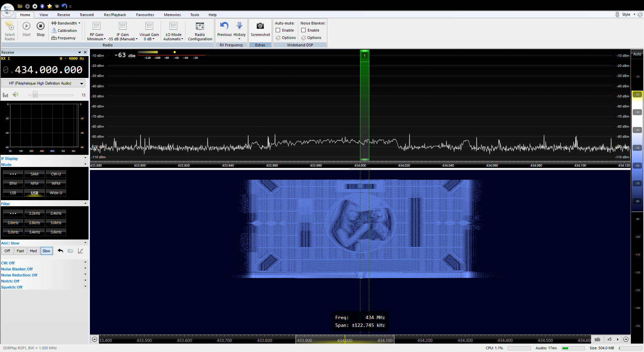This screenshot has width=644, height=352.
Task: Enable the Noise Blanker checkbox
Action: (x=304, y=30)
